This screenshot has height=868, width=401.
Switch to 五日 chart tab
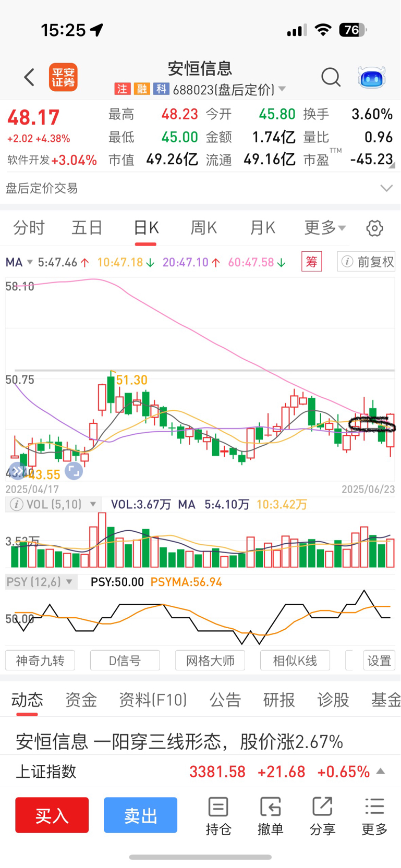(x=87, y=228)
